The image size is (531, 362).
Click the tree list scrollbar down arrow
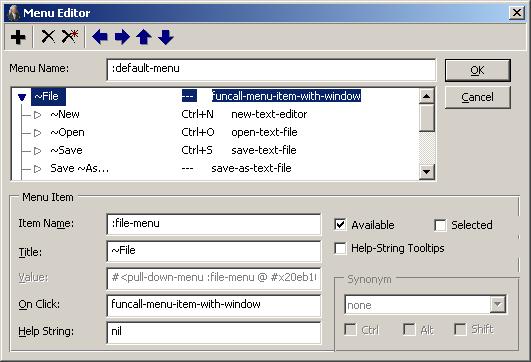426,172
